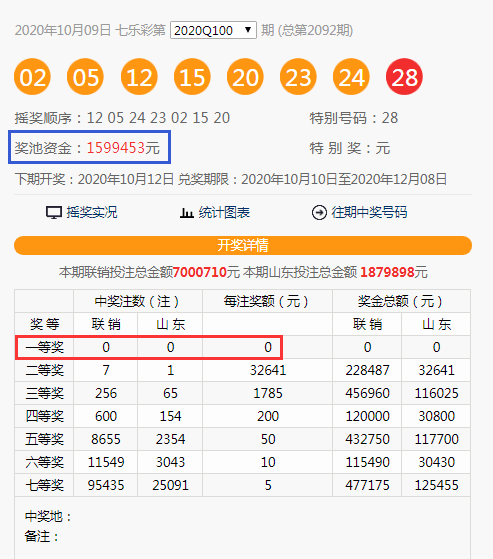Open the 摇奖实况 link
The width and height of the screenshot is (493, 559).
tap(92, 212)
